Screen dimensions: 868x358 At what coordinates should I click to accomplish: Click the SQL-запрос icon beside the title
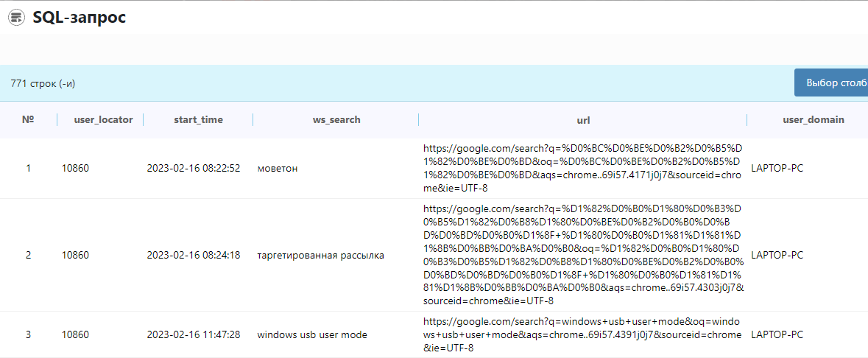(16, 18)
